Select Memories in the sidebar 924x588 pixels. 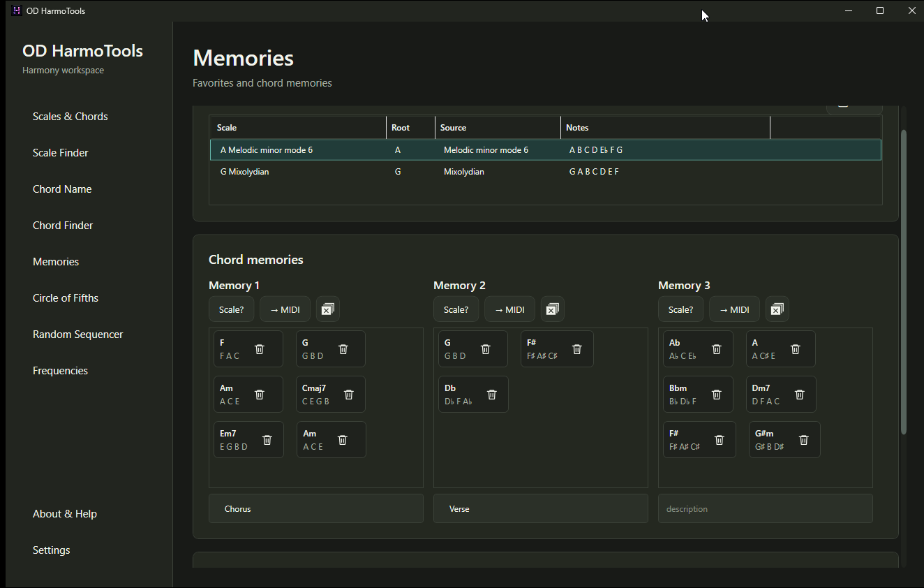pyautogui.click(x=56, y=262)
